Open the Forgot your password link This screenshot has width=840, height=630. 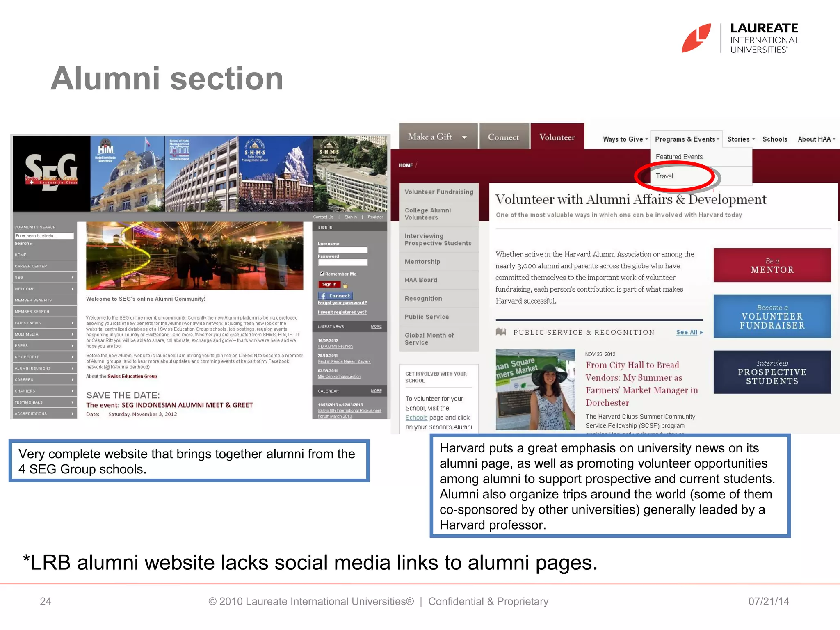click(342, 303)
